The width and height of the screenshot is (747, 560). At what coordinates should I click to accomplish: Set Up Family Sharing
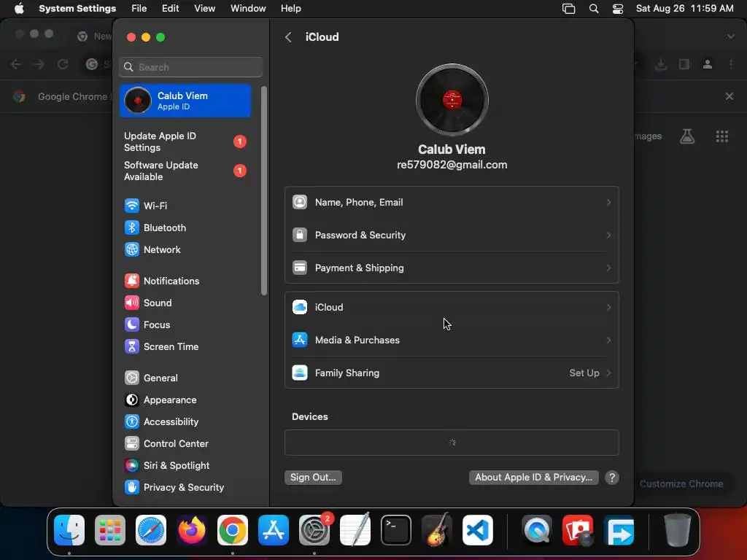click(452, 373)
